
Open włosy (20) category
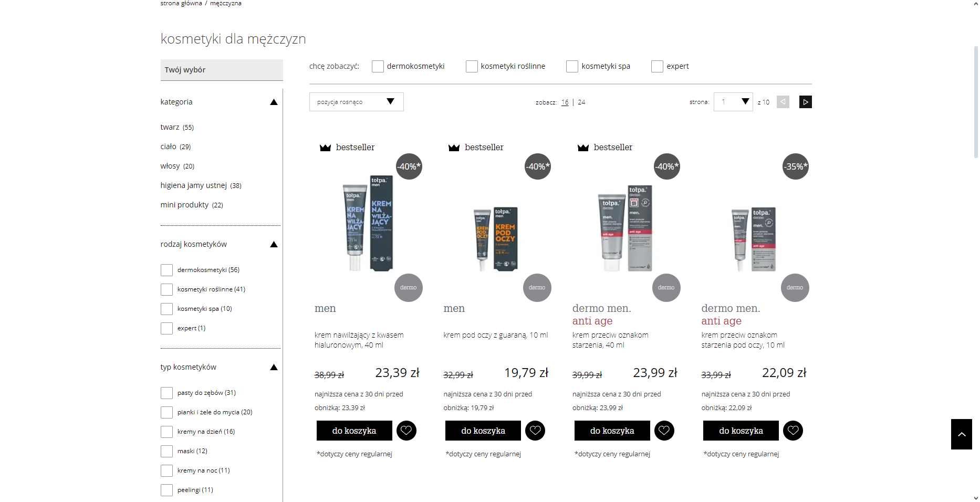pos(178,166)
